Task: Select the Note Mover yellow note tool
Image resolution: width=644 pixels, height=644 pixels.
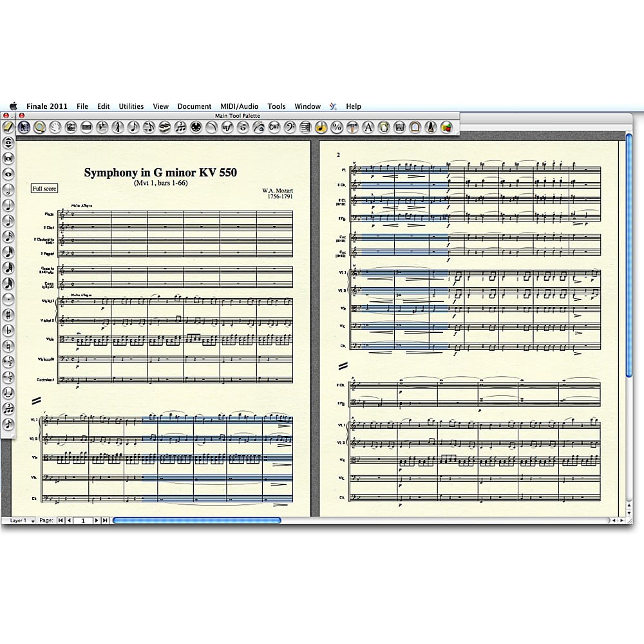Action: pyautogui.click(x=321, y=128)
